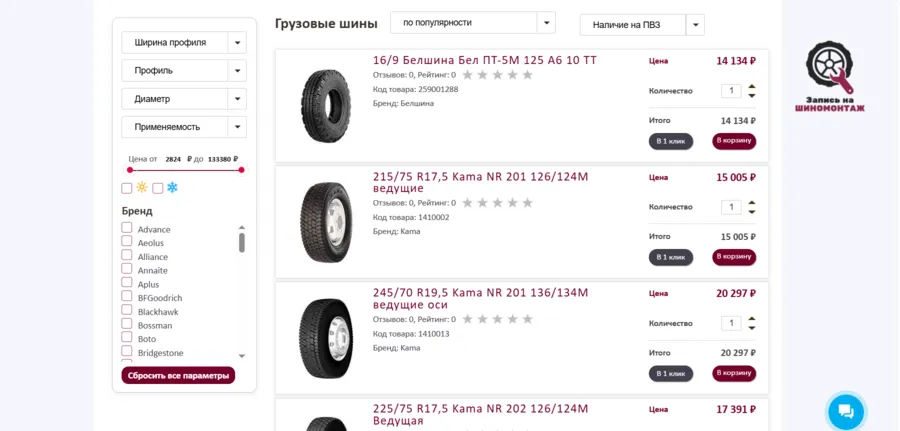
Task: Add Белшина tire В корзину
Action: coord(734,141)
